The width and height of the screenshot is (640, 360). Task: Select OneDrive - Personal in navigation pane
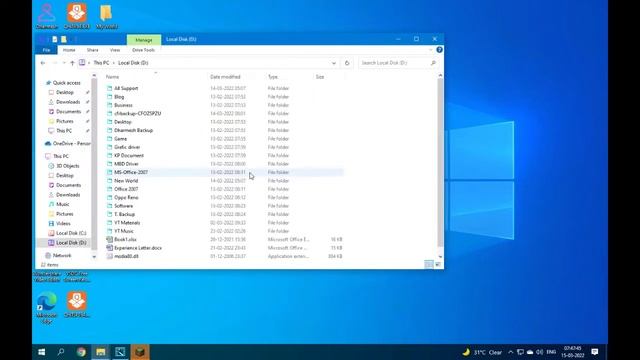click(68, 144)
